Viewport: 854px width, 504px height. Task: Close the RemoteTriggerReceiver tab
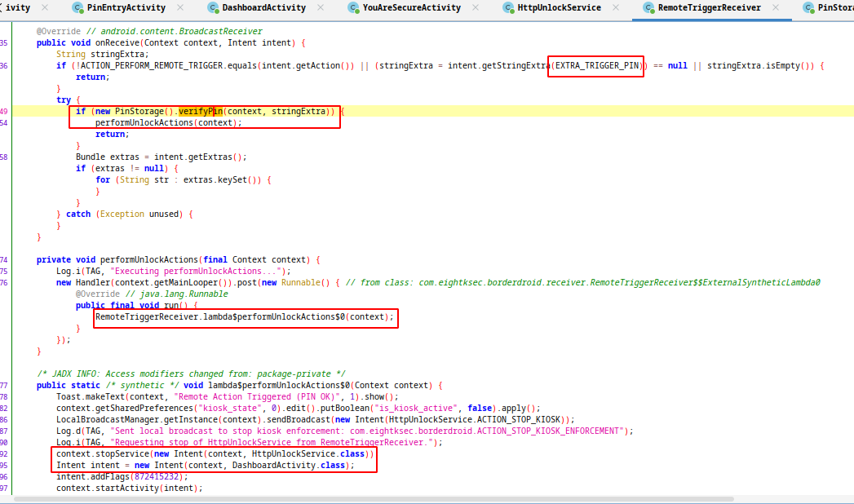point(776,8)
